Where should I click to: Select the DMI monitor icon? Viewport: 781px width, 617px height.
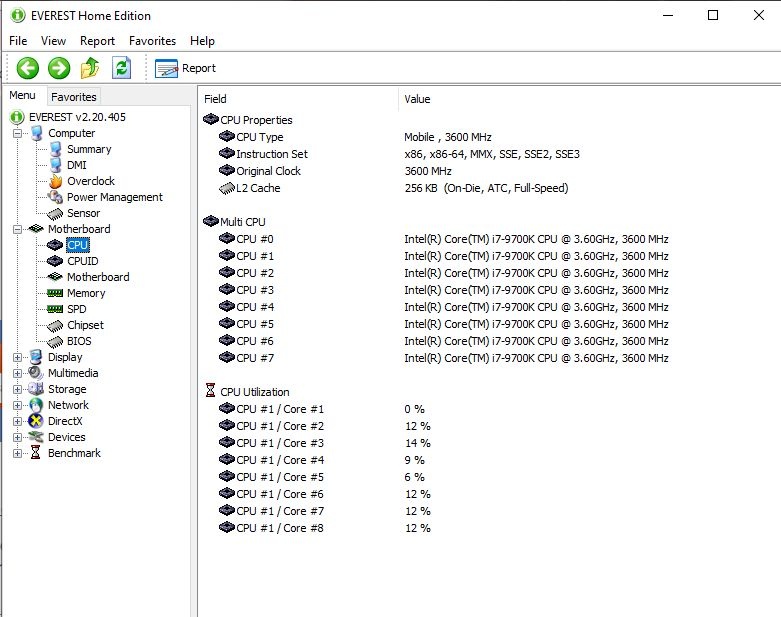(x=55, y=165)
